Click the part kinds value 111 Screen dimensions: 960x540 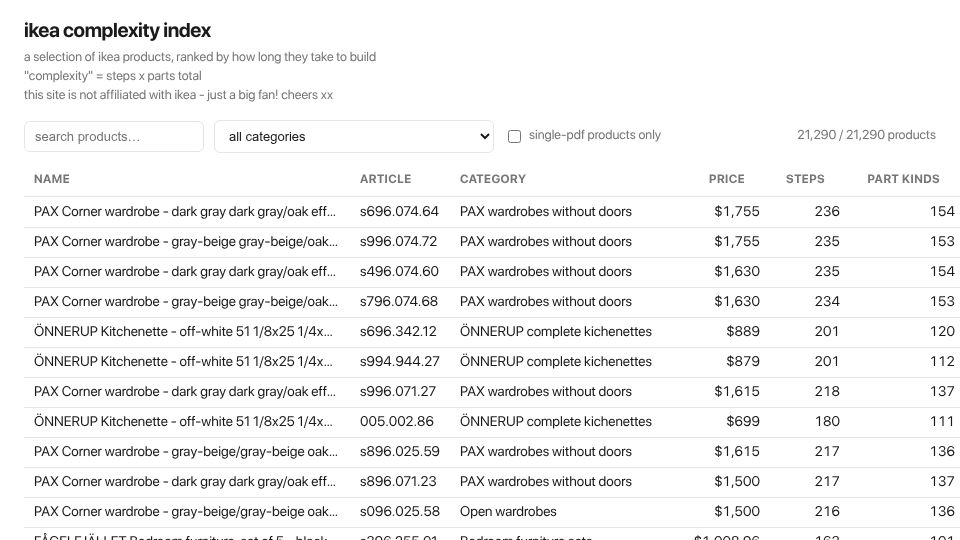pyautogui.click(x=942, y=421)
